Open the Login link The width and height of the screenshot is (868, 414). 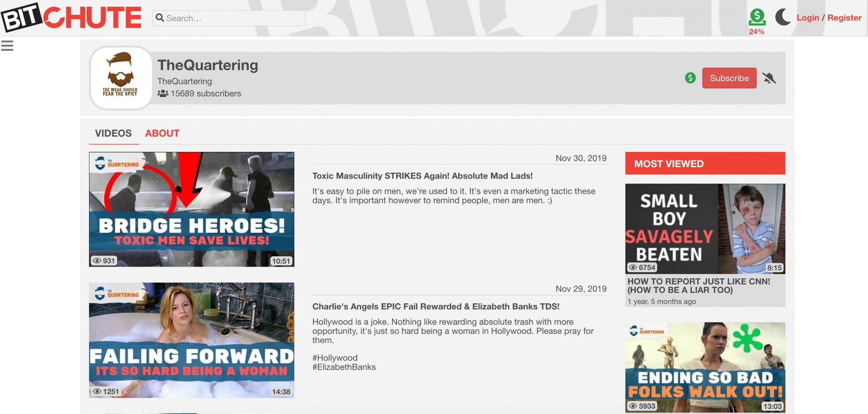coord(808,18)
